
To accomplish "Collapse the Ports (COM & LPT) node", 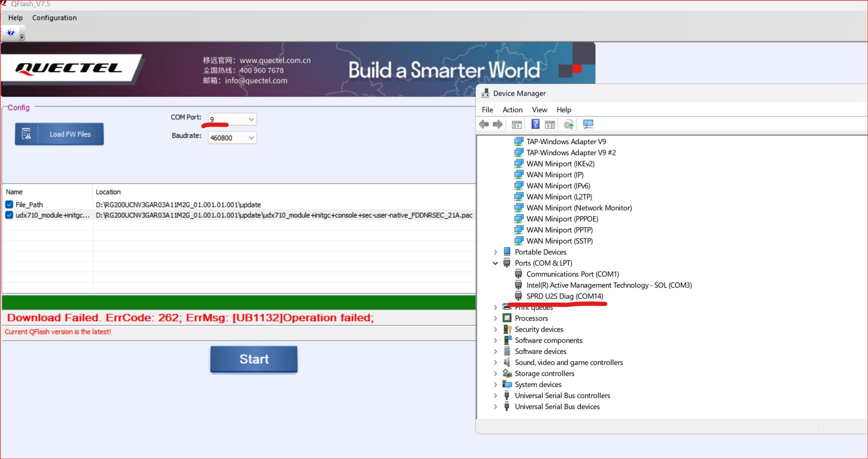I will click(495, 263).
